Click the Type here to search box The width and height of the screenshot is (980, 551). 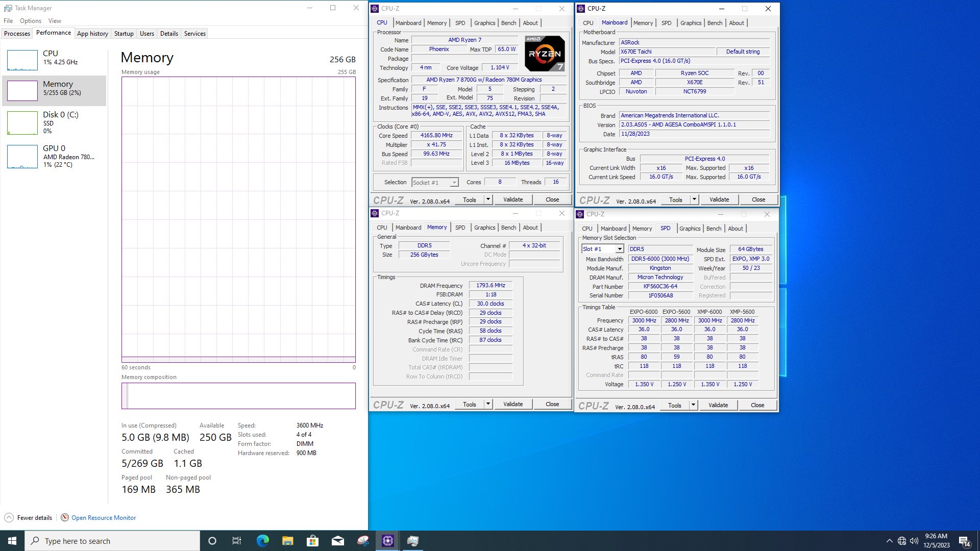[112, 541]
